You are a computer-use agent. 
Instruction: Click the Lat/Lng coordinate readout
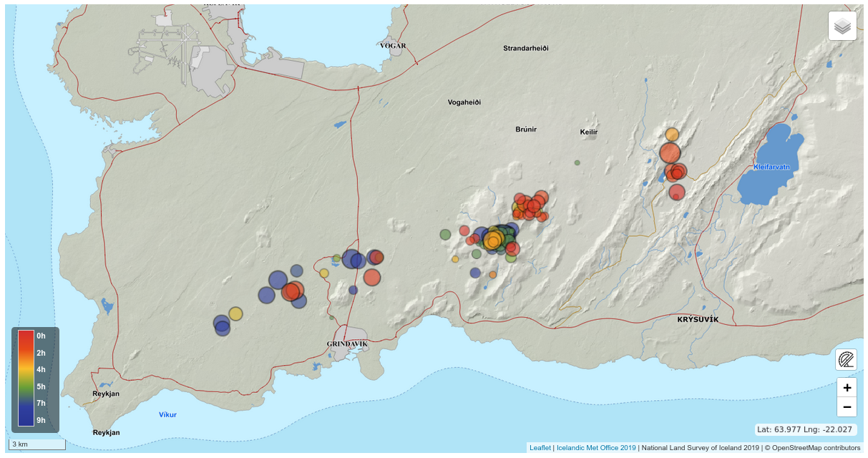point(806,429)
